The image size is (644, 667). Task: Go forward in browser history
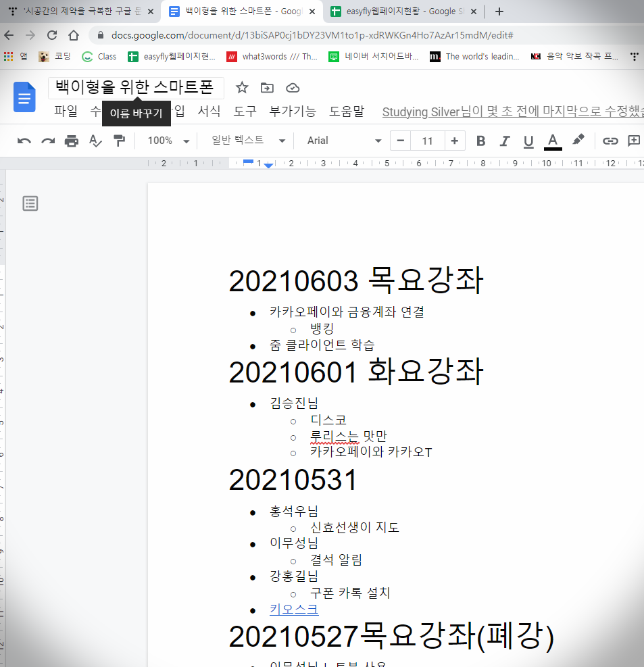pyautogui.click(x=30, y=35)
